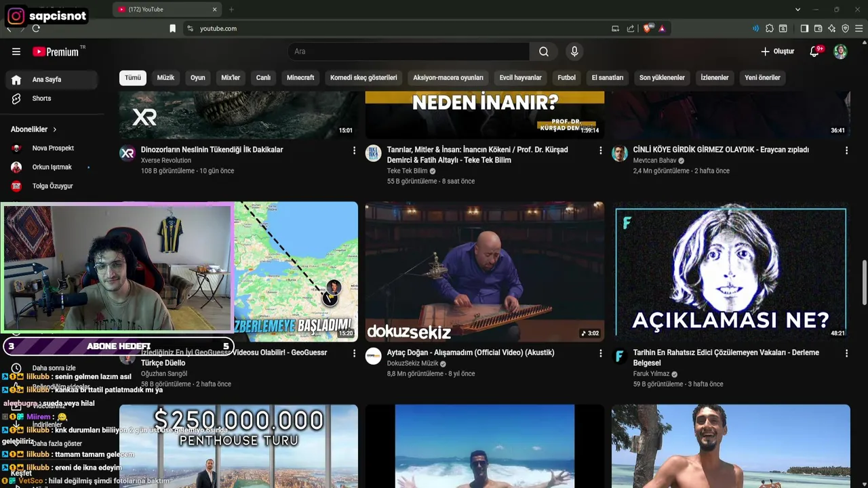Click the Teke Tek Bilim channel name
The image size is (868, 488).
407,171
